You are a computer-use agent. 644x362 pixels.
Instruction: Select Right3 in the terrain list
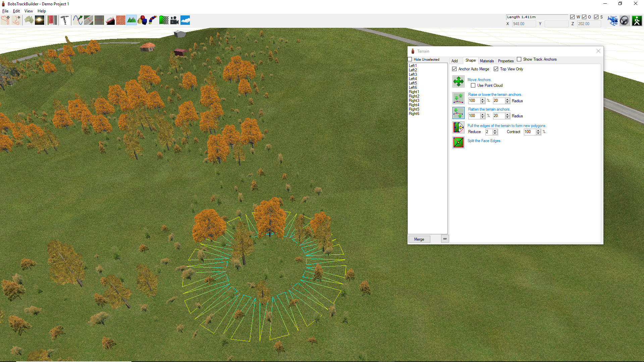(414, 101)
